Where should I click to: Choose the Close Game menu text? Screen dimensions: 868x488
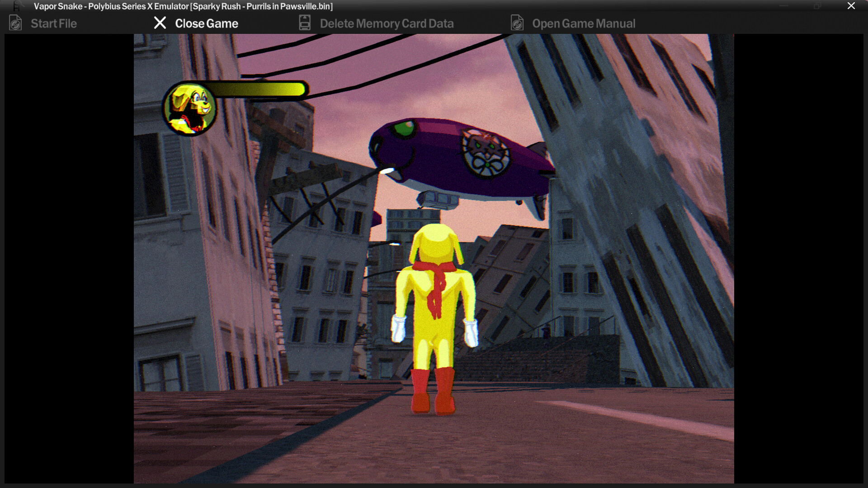(206, 23)
